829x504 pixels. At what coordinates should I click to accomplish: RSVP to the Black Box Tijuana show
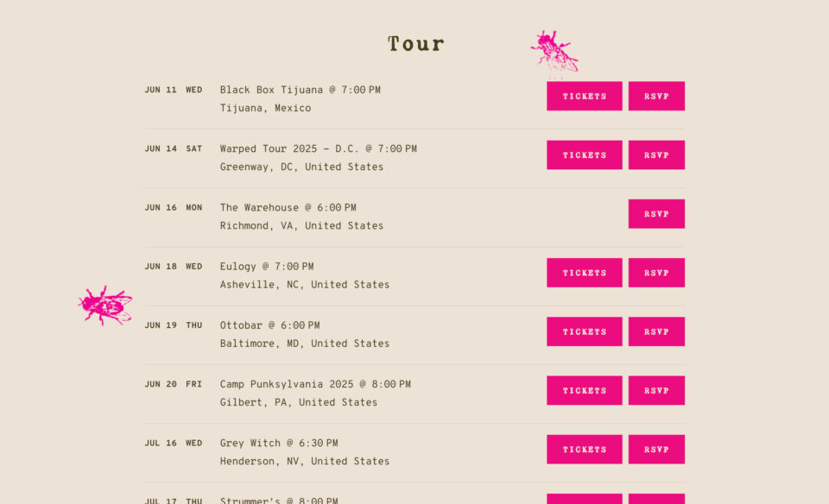click(656, 96)
